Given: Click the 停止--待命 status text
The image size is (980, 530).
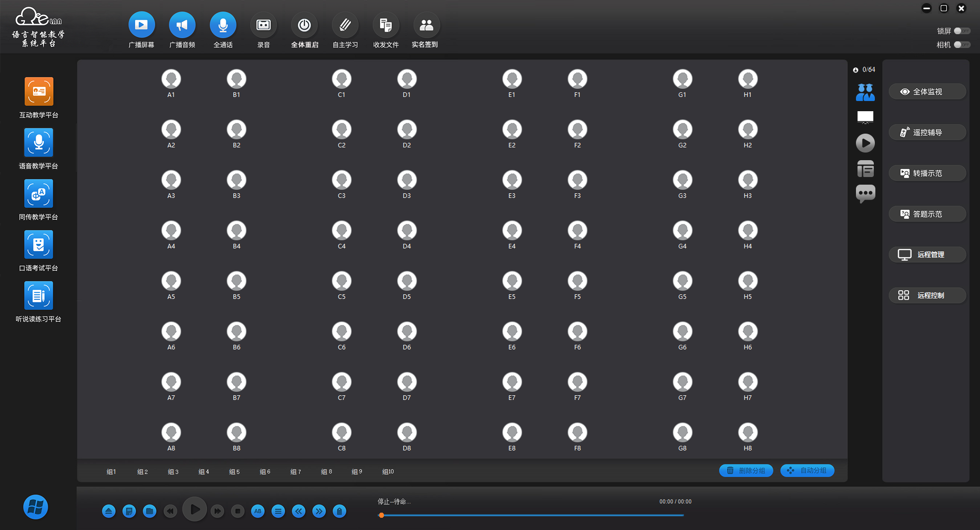Looking at the screenshot, I should [394, 502].
